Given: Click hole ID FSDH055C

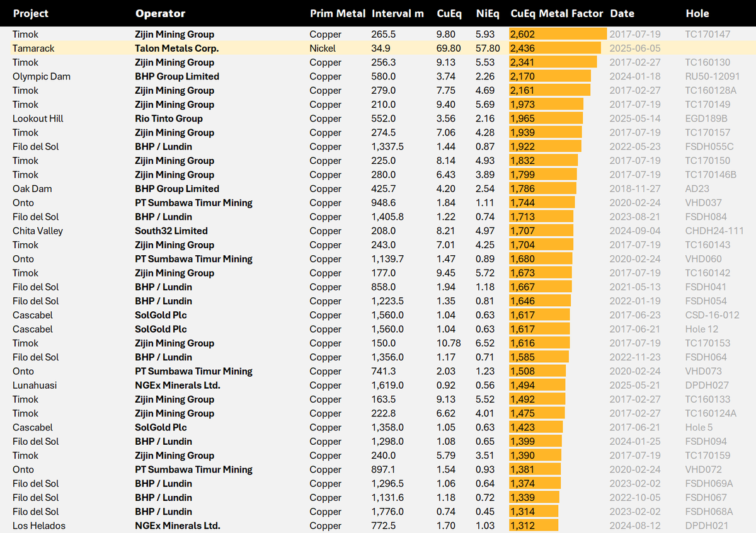Looking at the screenshot, I should (709, 146).
